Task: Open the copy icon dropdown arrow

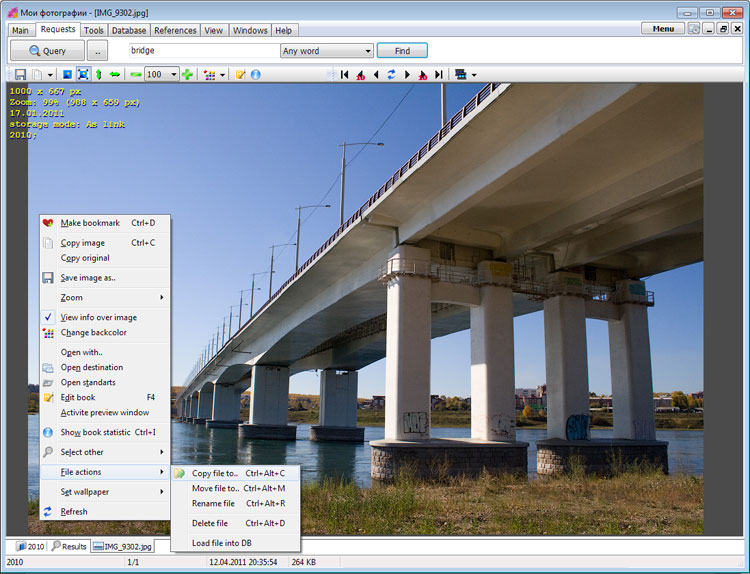Action: (x=50, y=75)
